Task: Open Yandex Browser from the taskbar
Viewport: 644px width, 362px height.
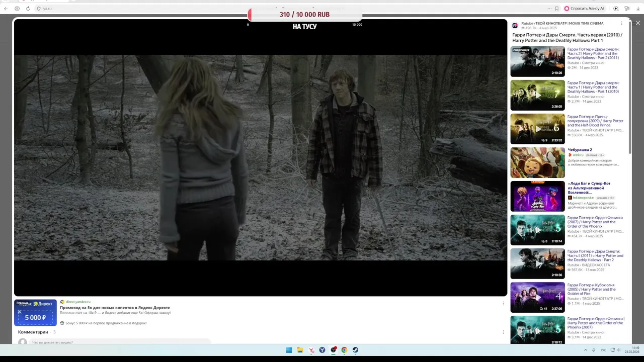Action: tap(311, 350)
